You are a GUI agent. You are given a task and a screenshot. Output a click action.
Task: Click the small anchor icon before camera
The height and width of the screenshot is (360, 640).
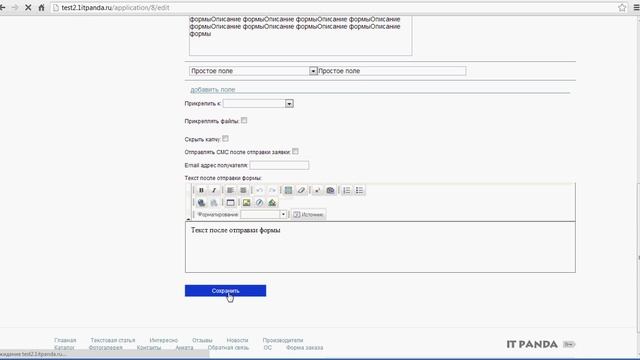tap(317, 190)
